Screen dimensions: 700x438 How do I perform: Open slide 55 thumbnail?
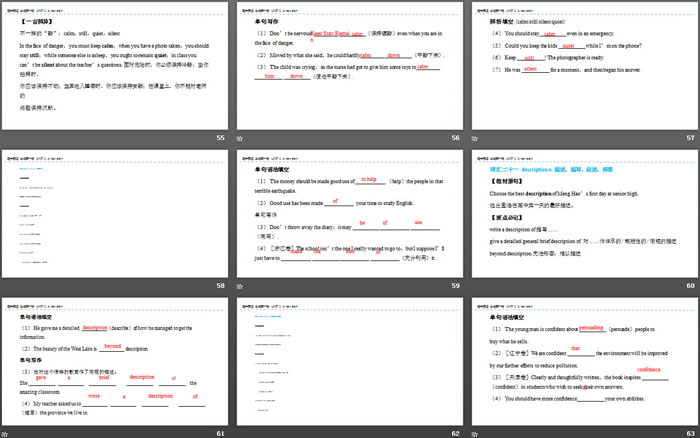pos(116,70)
